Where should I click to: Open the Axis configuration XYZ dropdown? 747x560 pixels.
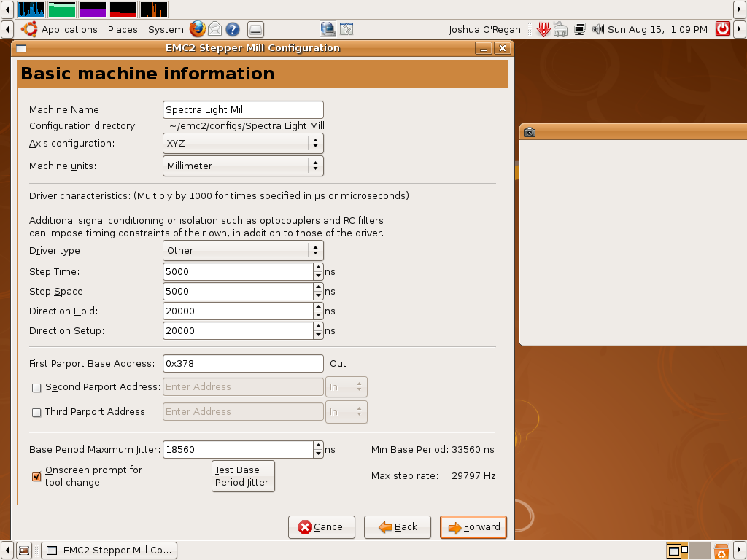pyautogui.click(x=243, y=144)
